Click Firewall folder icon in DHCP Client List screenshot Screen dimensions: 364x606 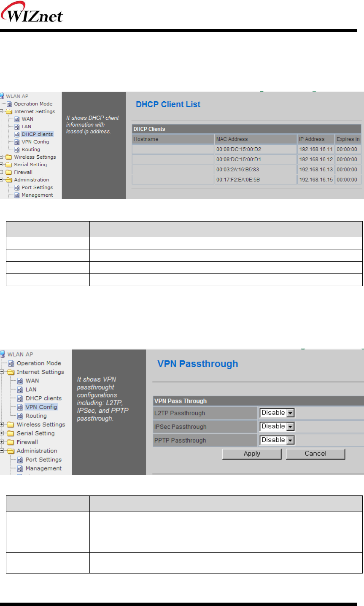point(9,172)
